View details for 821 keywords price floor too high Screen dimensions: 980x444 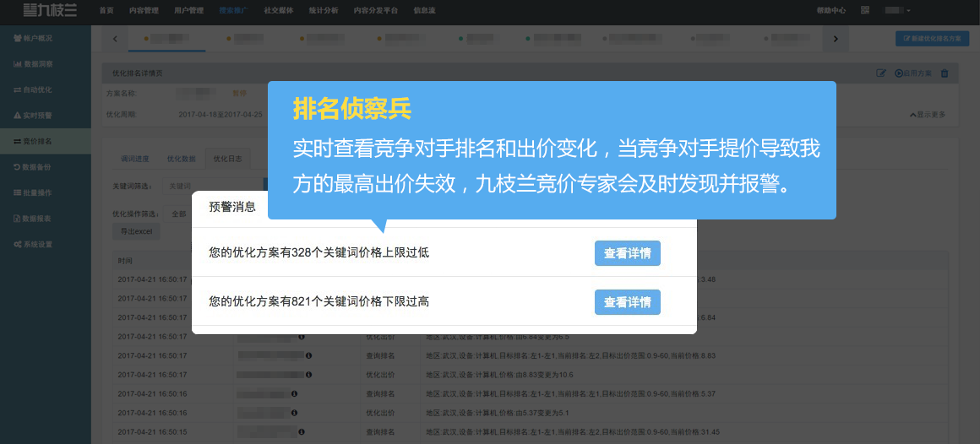(627, 302)
